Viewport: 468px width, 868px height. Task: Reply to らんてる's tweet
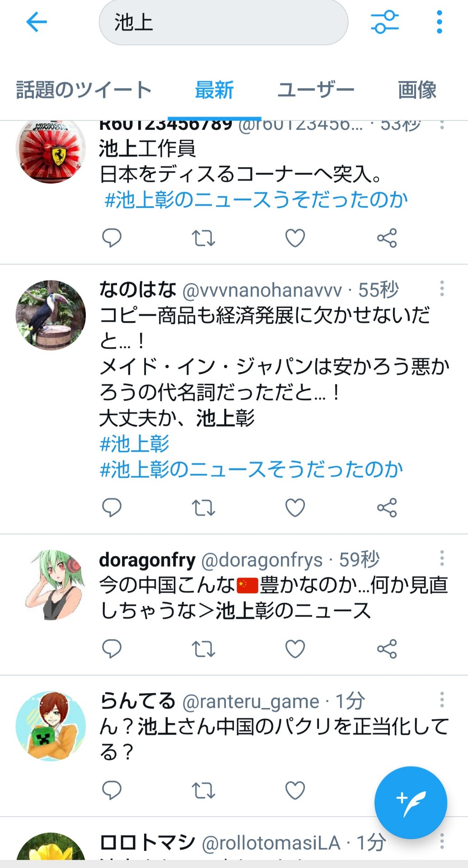point(112,790)
